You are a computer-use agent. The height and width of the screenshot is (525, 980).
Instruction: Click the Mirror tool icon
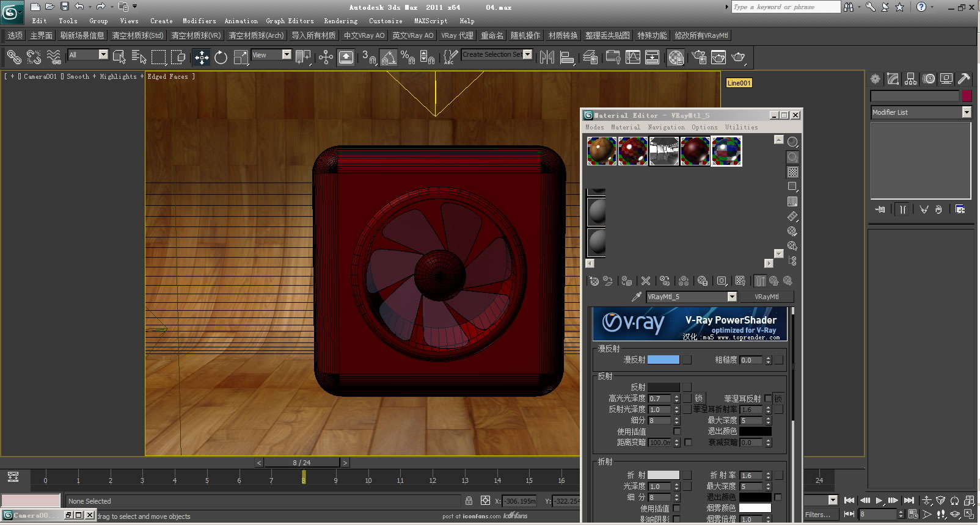point(547,57)
